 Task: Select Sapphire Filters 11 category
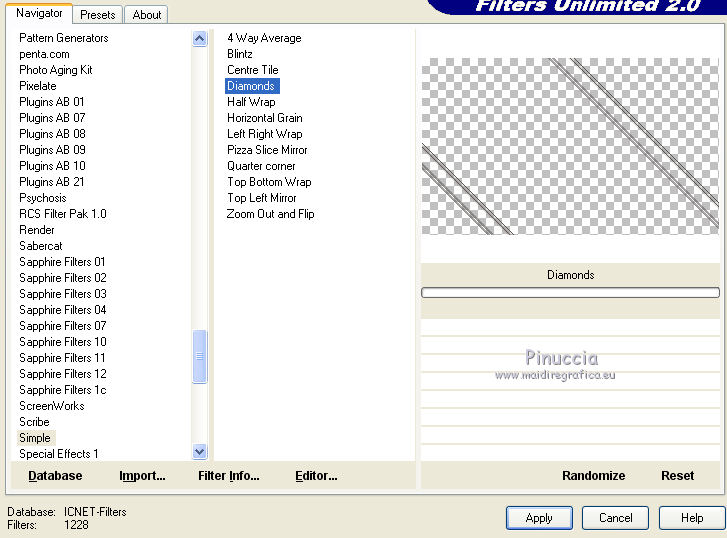[x=62, y=358]
